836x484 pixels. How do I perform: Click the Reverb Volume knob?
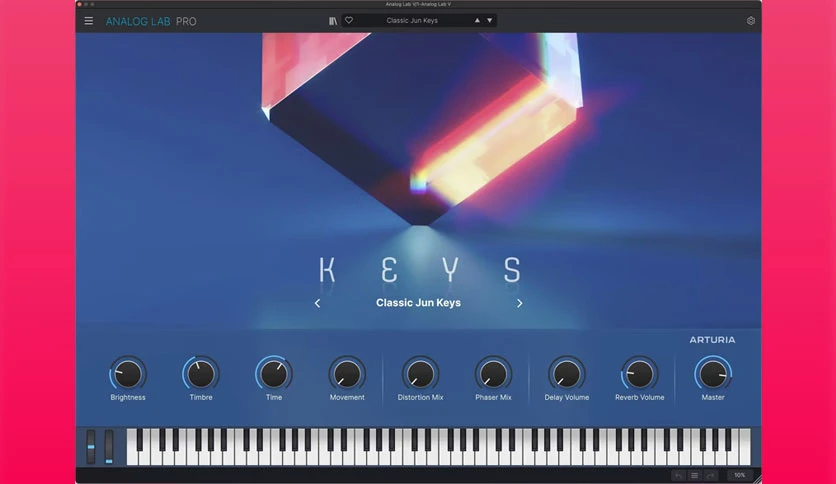pyautogui.click(x=640, y=373)
